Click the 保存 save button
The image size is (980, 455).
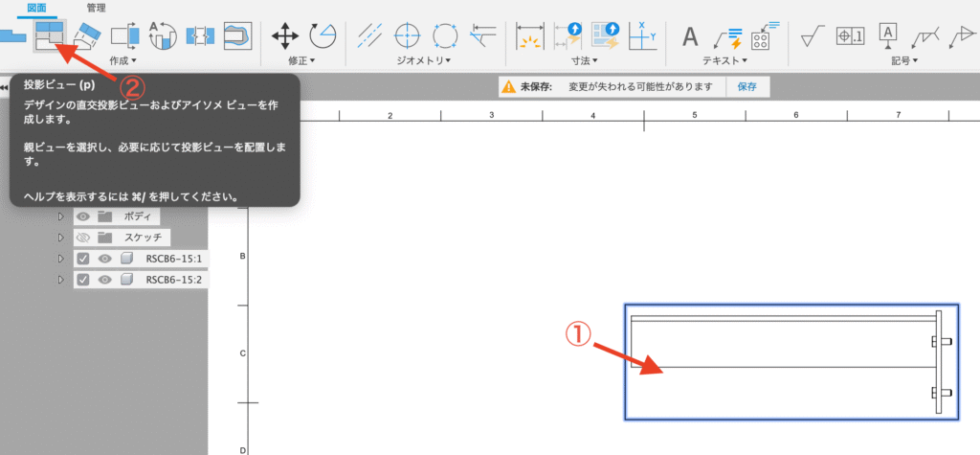tap(747, 87)
